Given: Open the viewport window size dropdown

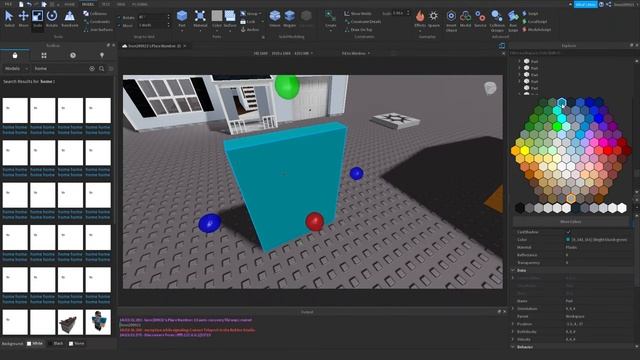Looking at the screenshot, I should [x=356, y=53].
